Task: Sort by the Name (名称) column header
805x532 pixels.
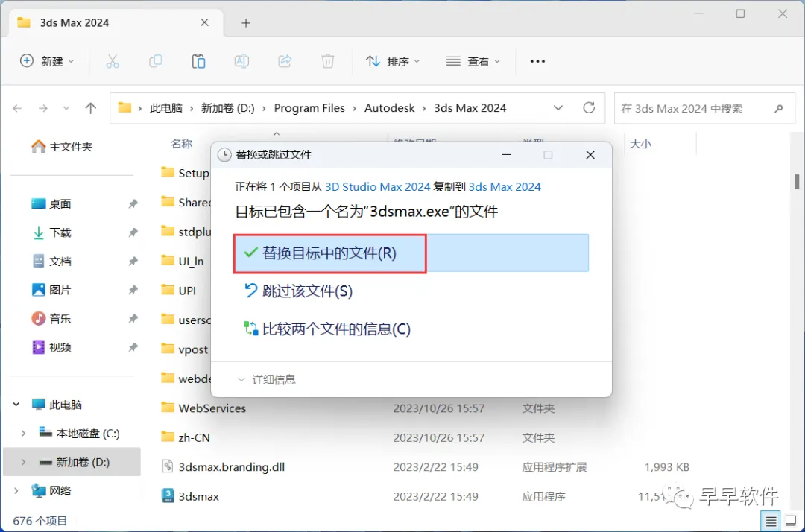Action: pyautogui.click(x=181, y=144)
